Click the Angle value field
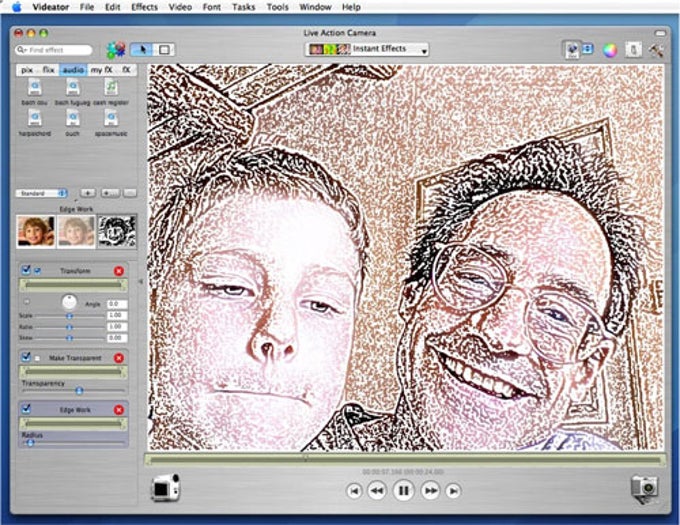Image resolution: width=680 pixels, height=525 pixels. coord(117,304)
